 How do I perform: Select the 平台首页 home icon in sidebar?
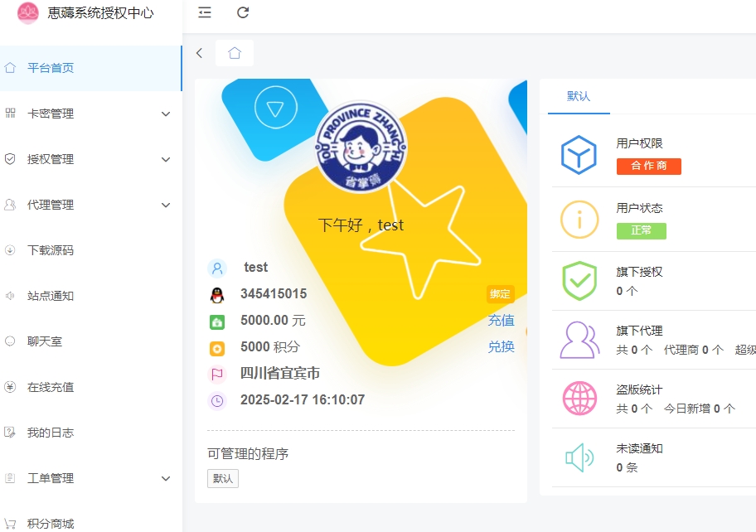click(10, 69)
